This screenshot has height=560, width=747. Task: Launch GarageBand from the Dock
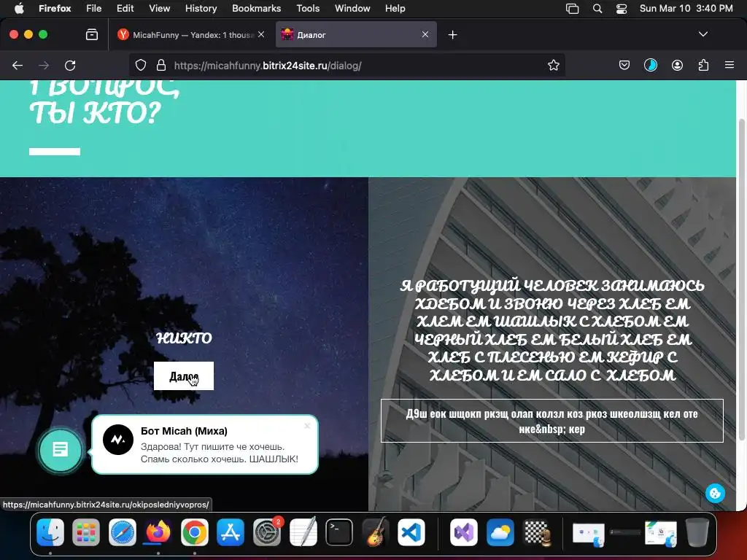[376, 532]
